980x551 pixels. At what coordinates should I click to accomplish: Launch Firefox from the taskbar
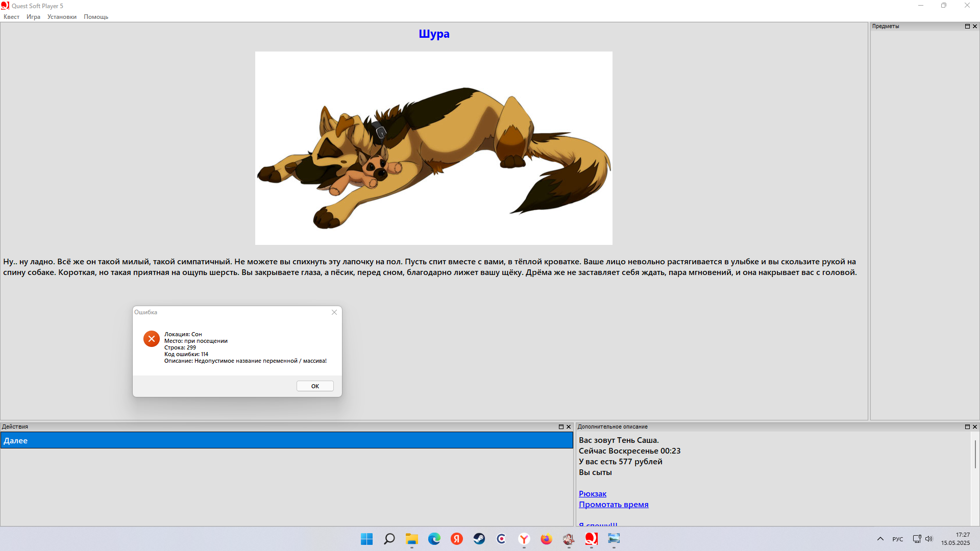[x=546, y=539]
